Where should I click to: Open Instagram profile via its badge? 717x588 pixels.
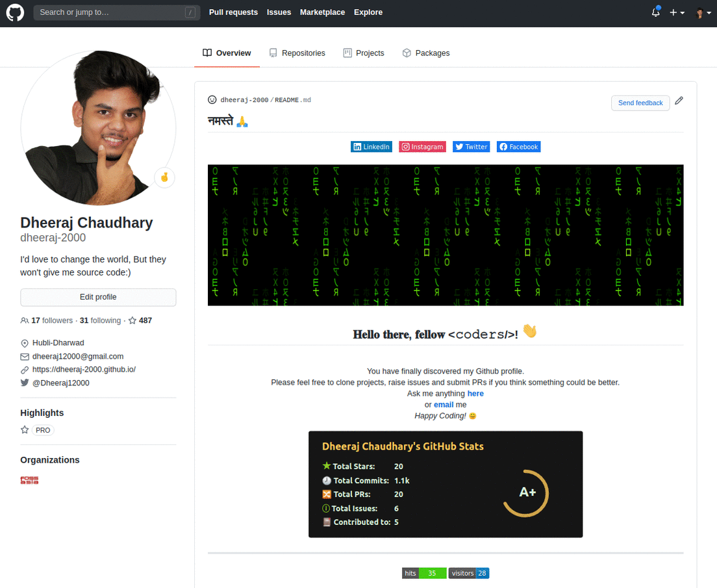(x=422, y=146)
